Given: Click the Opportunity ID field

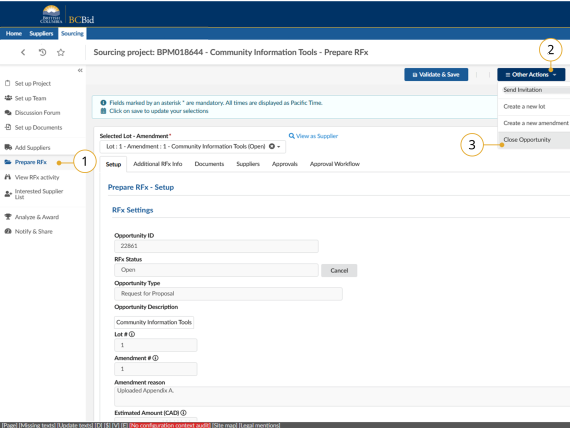Looking at the screenshot, I should pos(216,246).
